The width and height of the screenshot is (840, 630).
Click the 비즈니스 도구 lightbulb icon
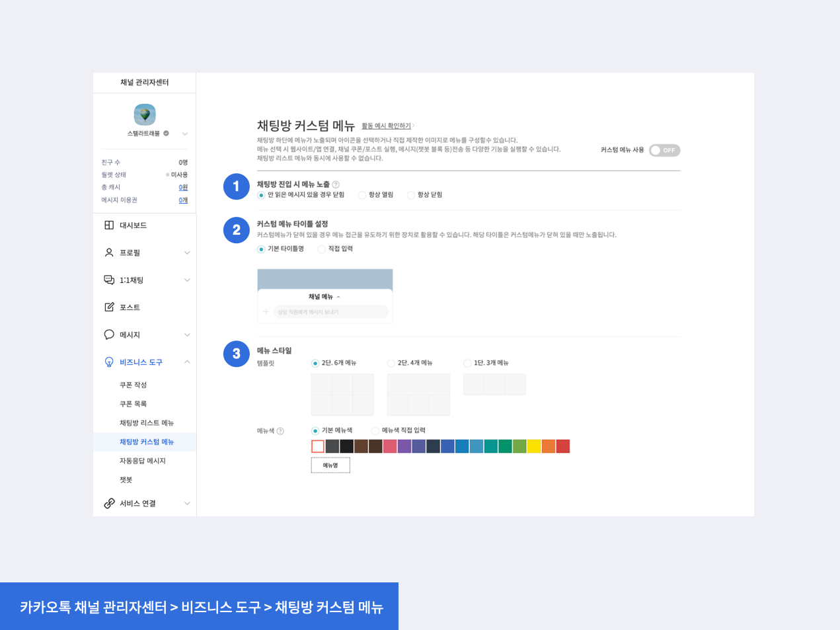click(x=109, y=362)
